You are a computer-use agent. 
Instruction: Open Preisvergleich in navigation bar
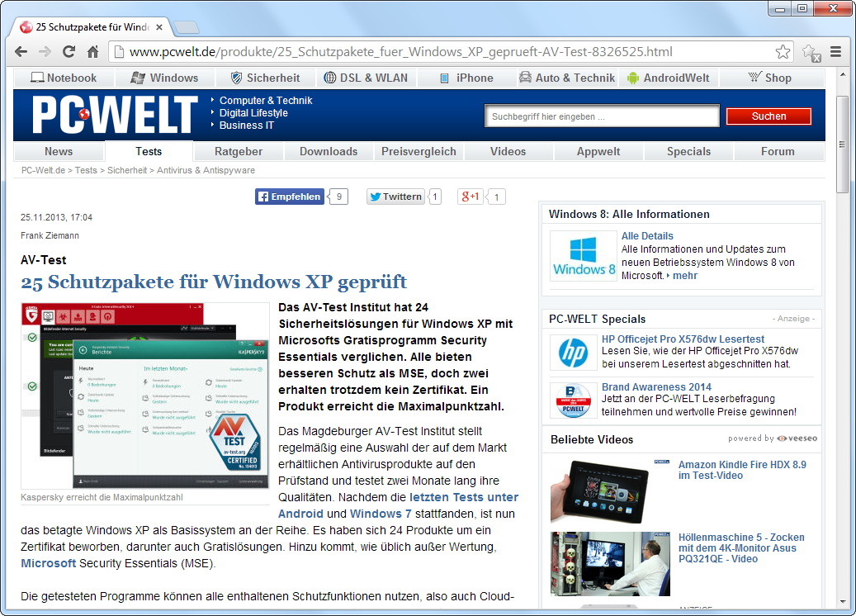(x=419, y=151)
